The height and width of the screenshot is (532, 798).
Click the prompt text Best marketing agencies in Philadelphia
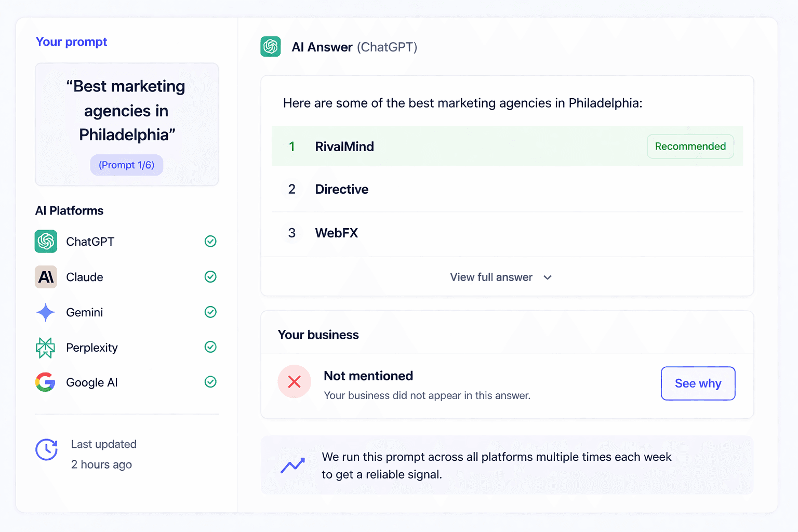click(x=127, y=110)
